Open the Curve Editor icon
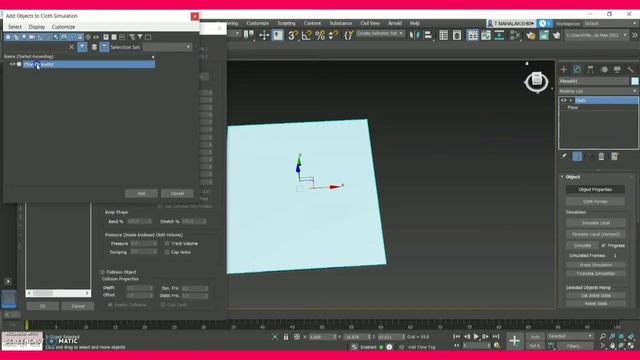This screenshot has height=360, width=640. (x=486, y=36)
